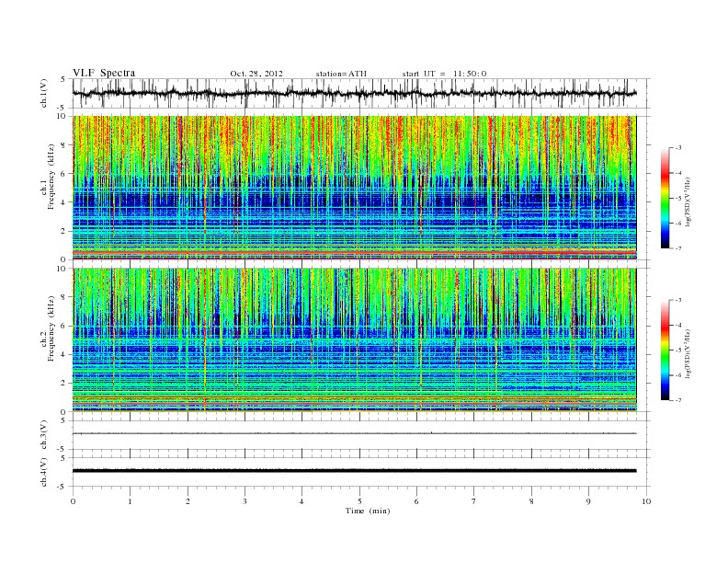This screenshot has width=728, height=563.
Task: Click the "5" tick on the time axis
Action: pos(359,501)
